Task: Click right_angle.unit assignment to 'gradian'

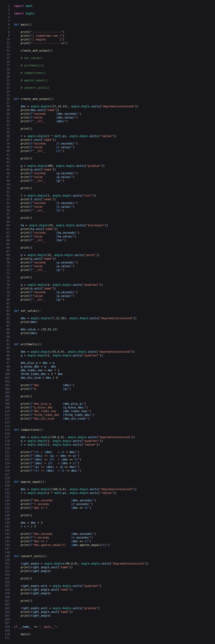Action: pos(60,608)
